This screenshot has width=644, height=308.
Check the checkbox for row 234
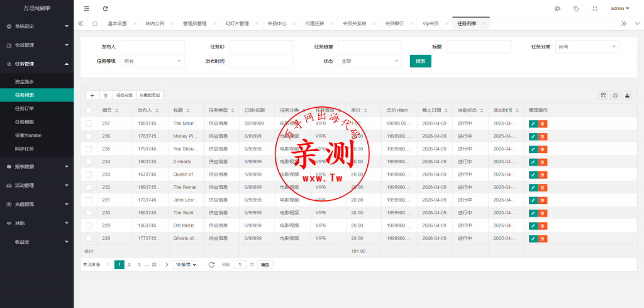point(89,162)
